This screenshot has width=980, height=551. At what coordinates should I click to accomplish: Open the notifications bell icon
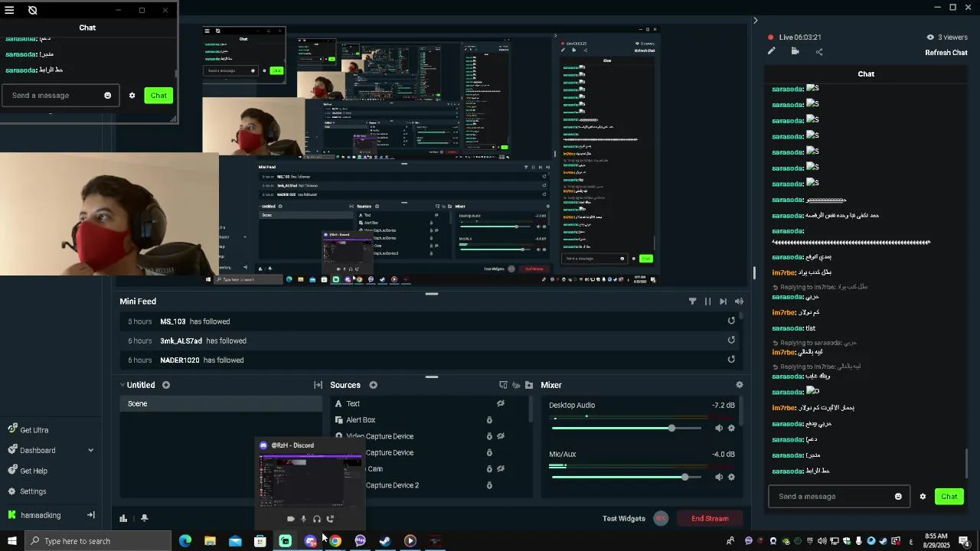pos(144,518)
